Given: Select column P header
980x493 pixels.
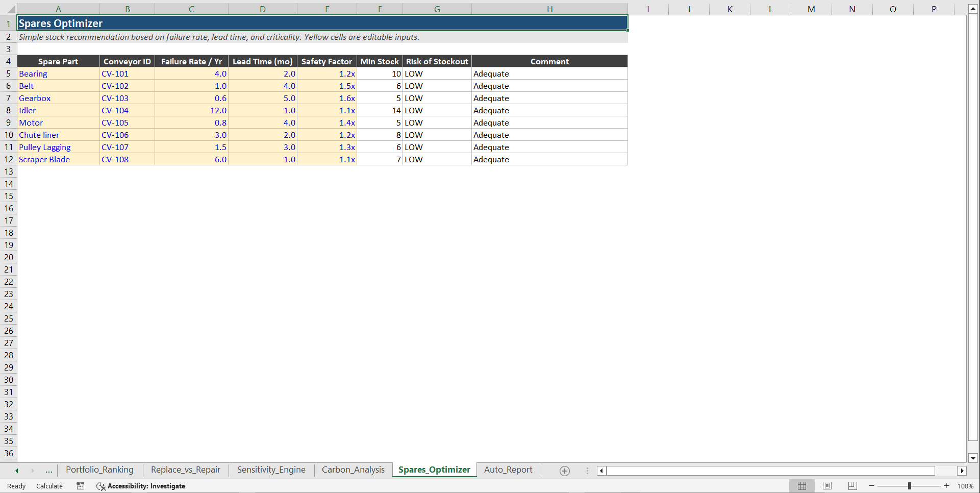Looking at the screenshot, I should pos(934,9).
